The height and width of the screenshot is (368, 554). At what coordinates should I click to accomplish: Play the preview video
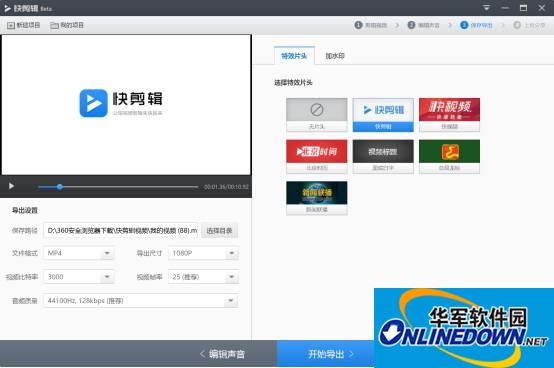pyautogui.click(x=11, y=186)
